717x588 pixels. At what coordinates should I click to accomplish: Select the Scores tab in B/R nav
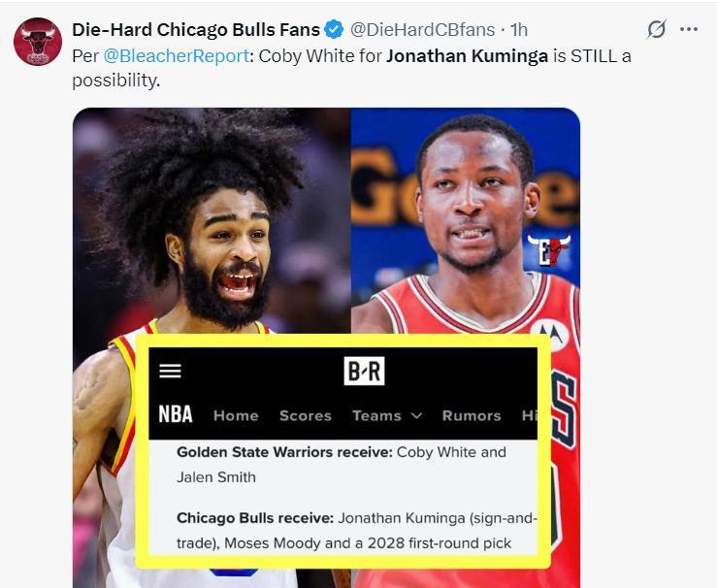tap(306, 415)
